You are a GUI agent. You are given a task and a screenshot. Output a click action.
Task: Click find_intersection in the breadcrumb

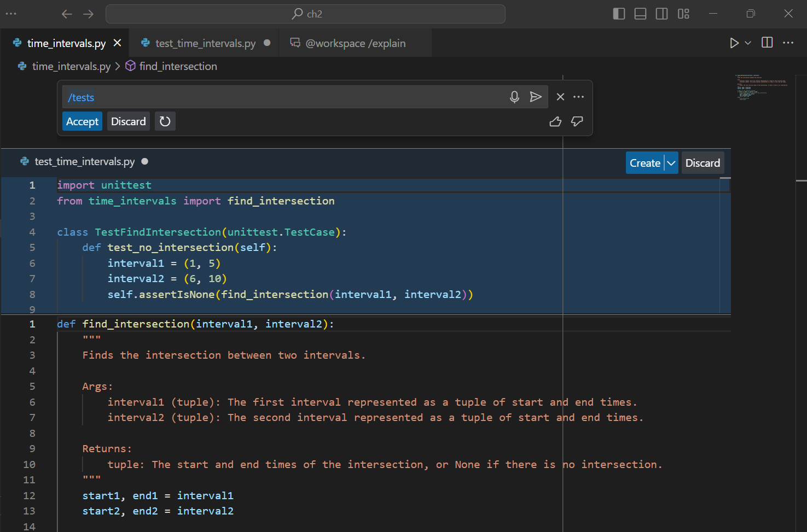178,66
